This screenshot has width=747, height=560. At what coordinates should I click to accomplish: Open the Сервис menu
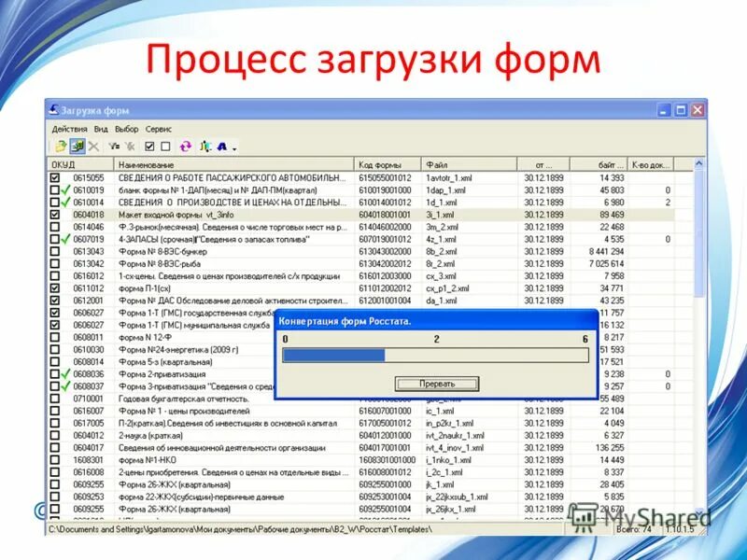pos(158,128)
